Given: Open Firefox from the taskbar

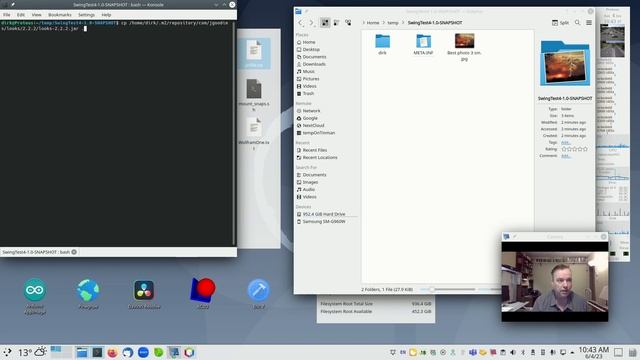Looking at the screenshot, I should tap(112, 352).
